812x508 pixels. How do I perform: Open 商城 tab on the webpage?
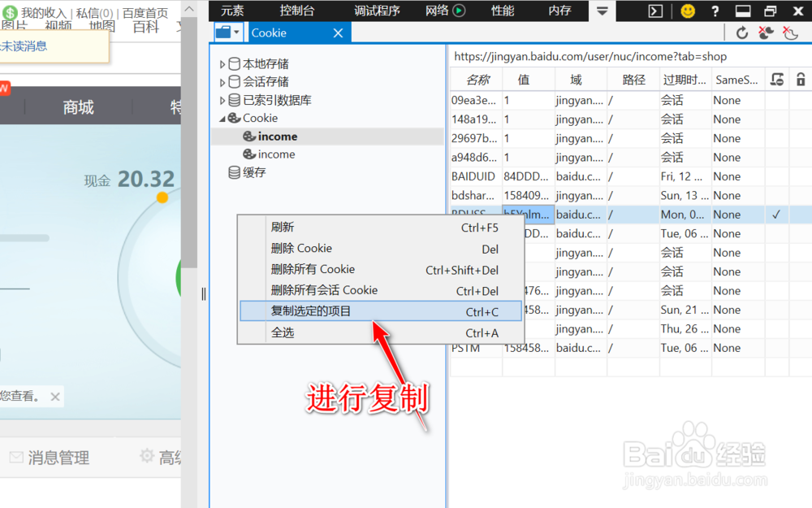(78, 107)
